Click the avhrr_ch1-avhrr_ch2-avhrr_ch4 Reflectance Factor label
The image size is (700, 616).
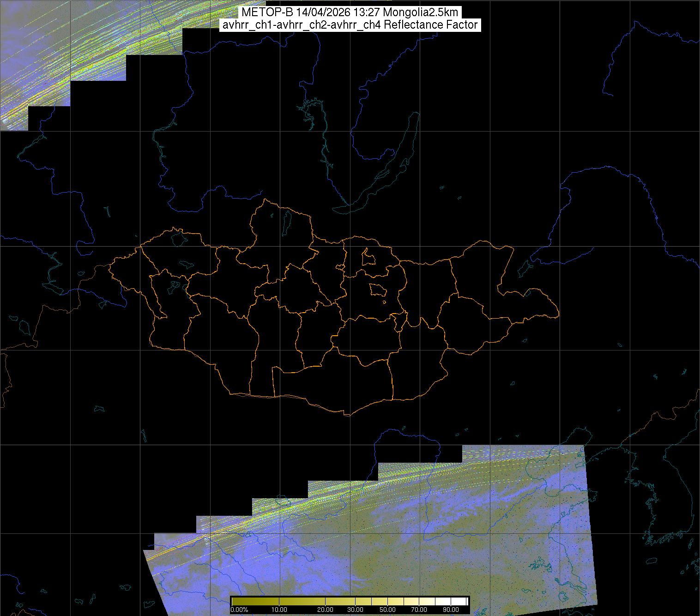tap(350, 25)
